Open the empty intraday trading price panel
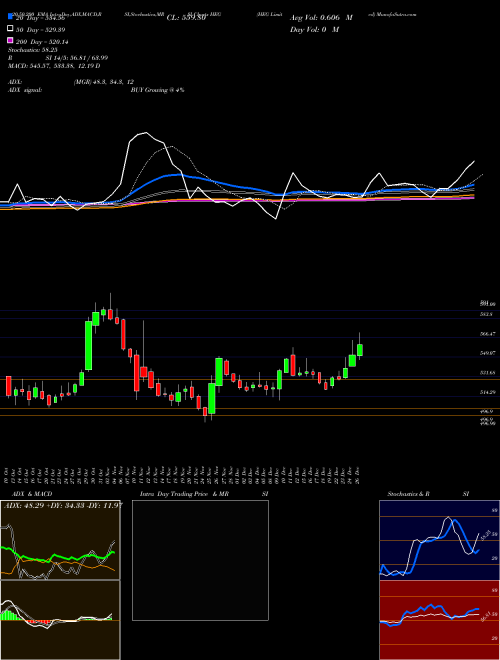 200,560
